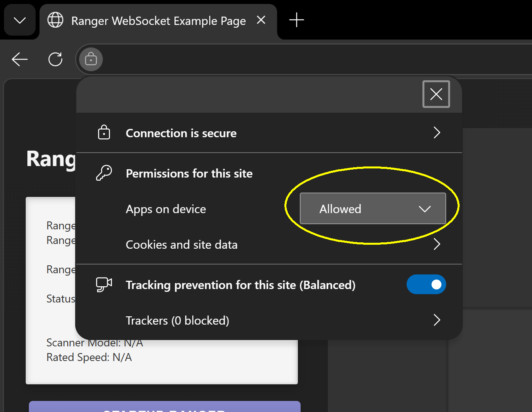532x412 pixels.
Task: Go back to the previous page
Action: click(19, 59)
